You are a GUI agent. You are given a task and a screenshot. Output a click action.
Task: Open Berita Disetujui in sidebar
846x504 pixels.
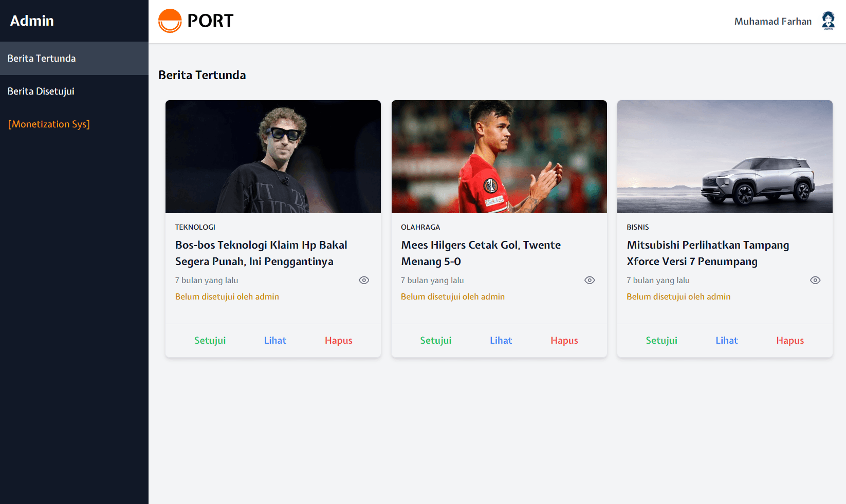point(41,91)
